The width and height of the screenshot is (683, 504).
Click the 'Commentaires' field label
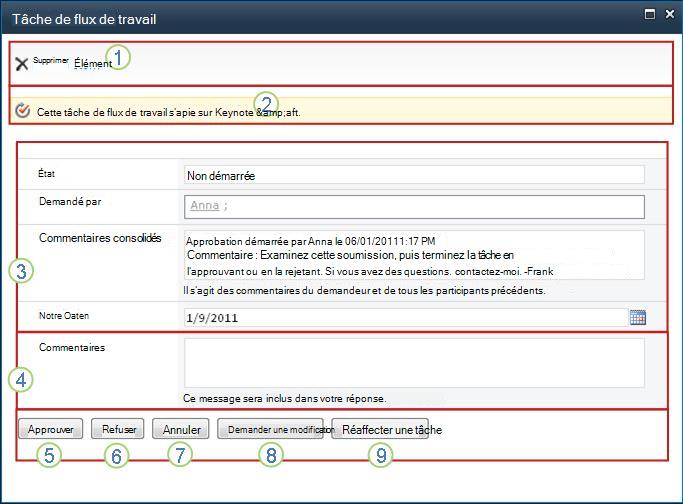point(72,348)
